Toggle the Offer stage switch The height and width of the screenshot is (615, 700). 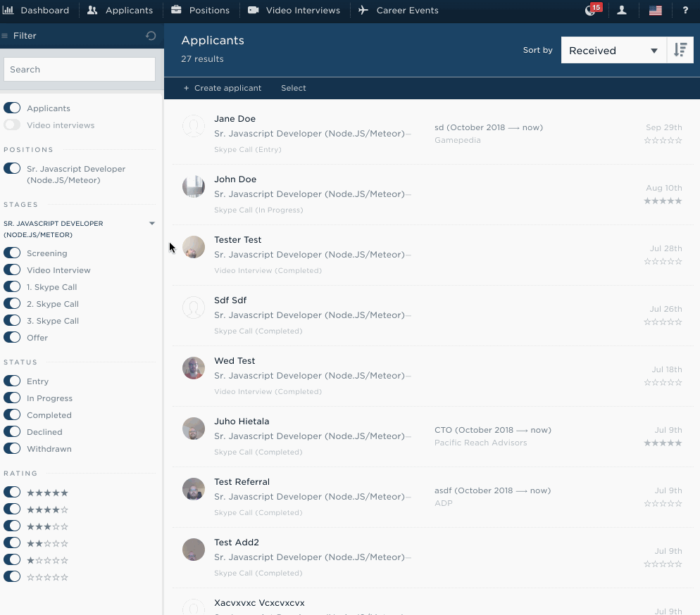[12, 338]
